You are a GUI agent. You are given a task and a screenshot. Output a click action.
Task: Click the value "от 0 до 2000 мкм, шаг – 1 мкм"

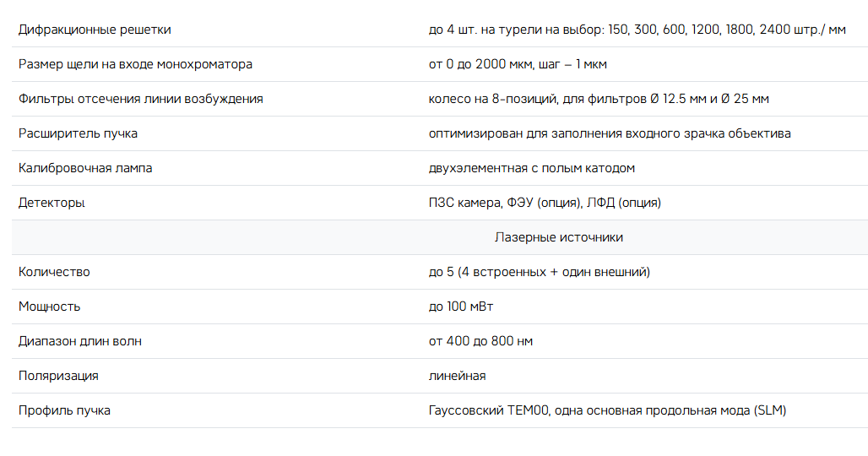click(x=518, y=64)
